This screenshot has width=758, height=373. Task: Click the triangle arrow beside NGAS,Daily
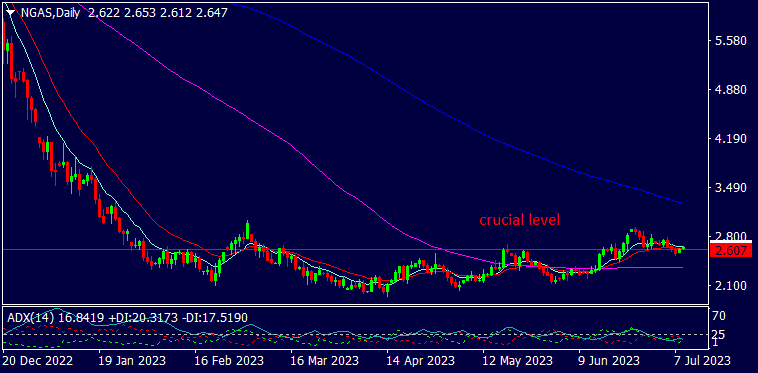[12, 12]
